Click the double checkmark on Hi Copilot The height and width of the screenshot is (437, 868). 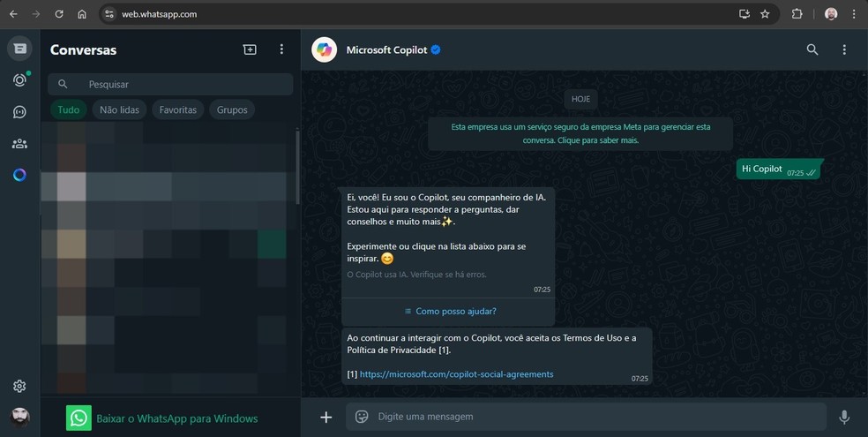pos(811,173)
